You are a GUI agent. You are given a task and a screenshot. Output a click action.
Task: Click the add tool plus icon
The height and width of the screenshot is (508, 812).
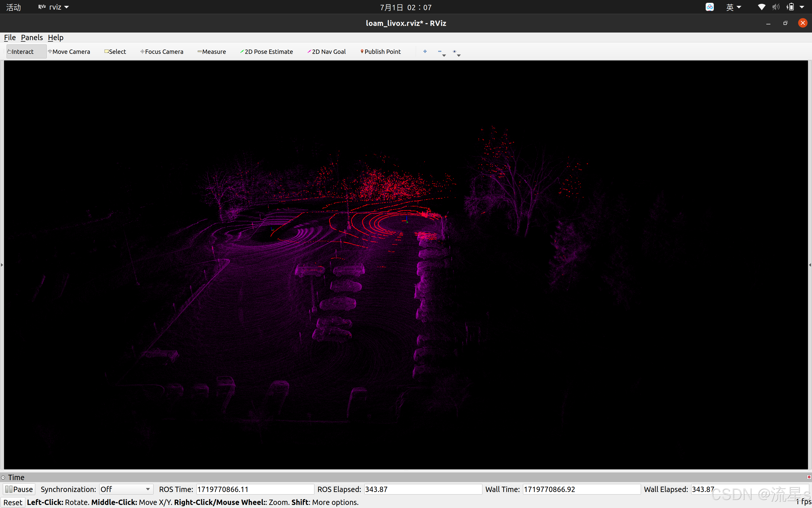pyautogui.click(x=425, y=51)
